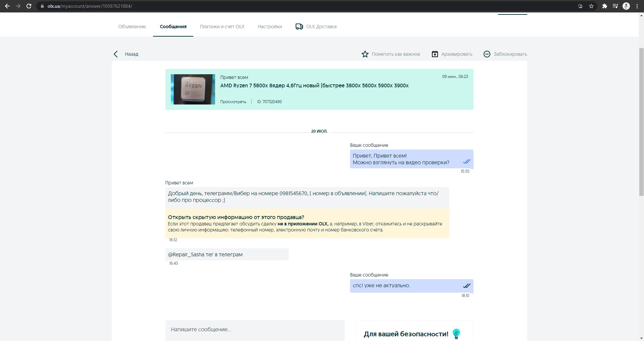
Task: Open the Платежи и счет OLX tab
Action: coord(222,27)
